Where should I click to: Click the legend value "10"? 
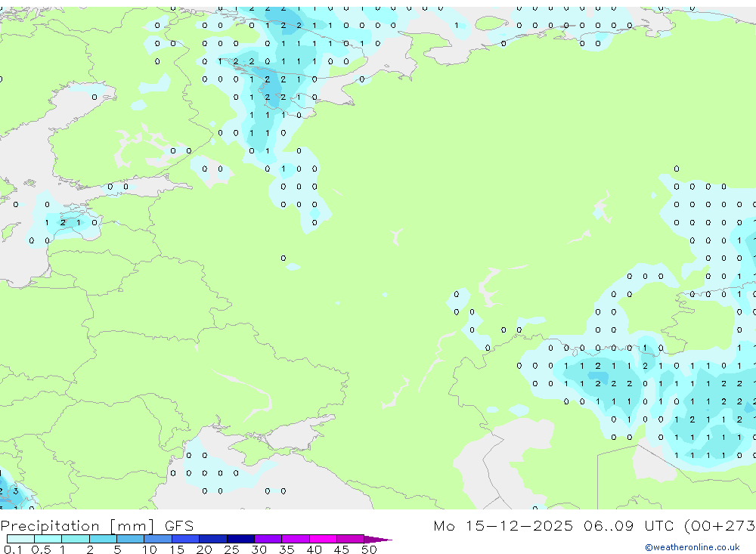(150, 549)
